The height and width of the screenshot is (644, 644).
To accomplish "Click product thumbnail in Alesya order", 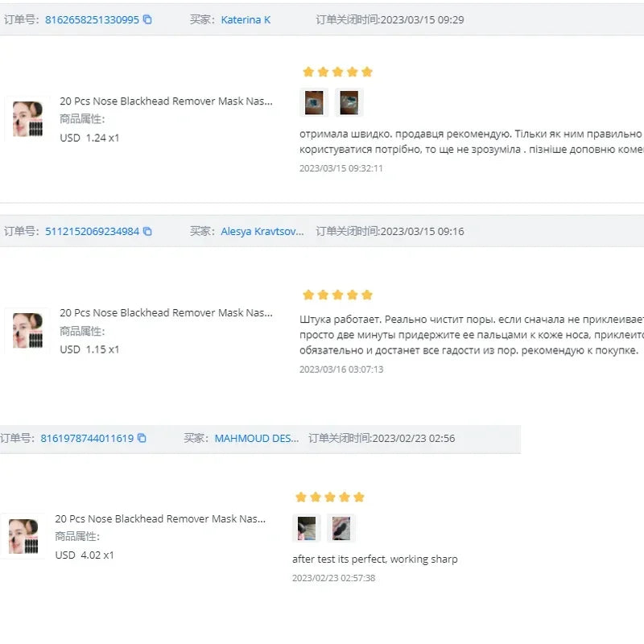I will [28, 330].
